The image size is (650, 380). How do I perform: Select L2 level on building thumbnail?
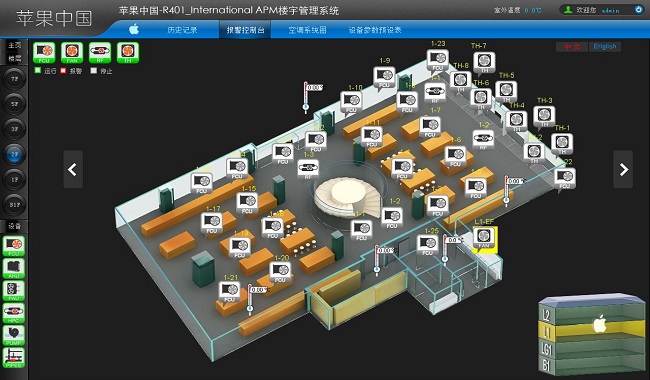tap(546, 316)
